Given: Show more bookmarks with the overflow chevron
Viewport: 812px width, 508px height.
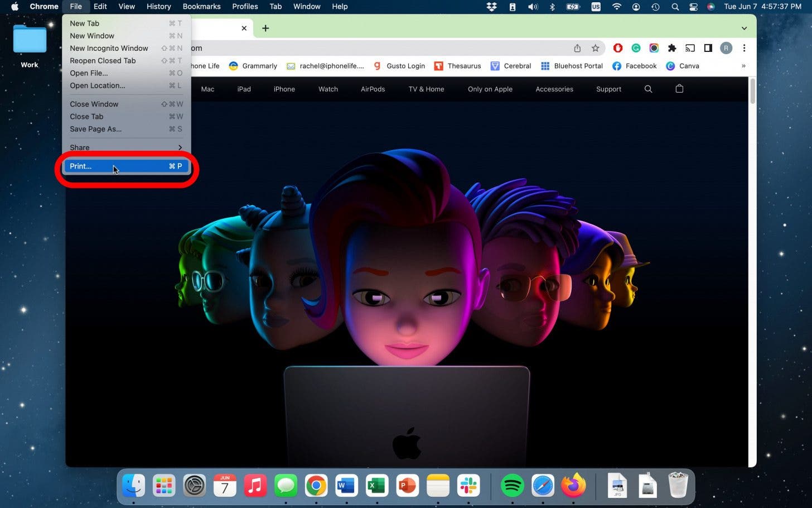Looking at the screenshot, I should 743,66.
